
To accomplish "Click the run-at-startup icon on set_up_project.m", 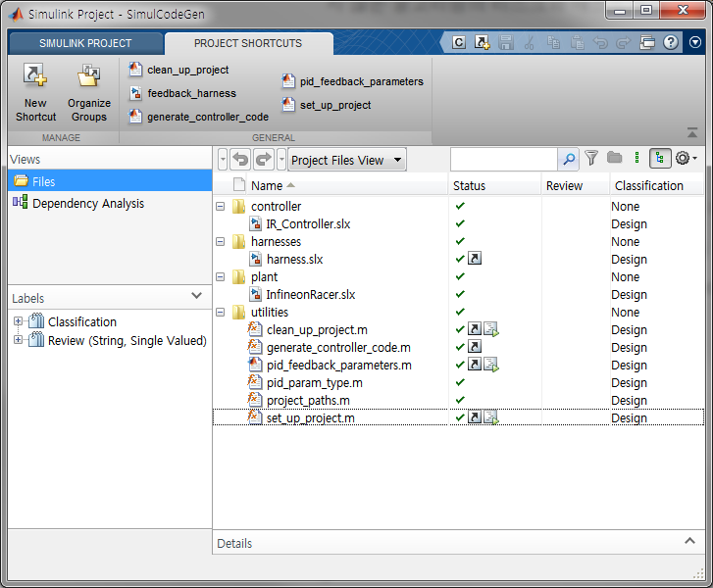I will coord(491,417).
